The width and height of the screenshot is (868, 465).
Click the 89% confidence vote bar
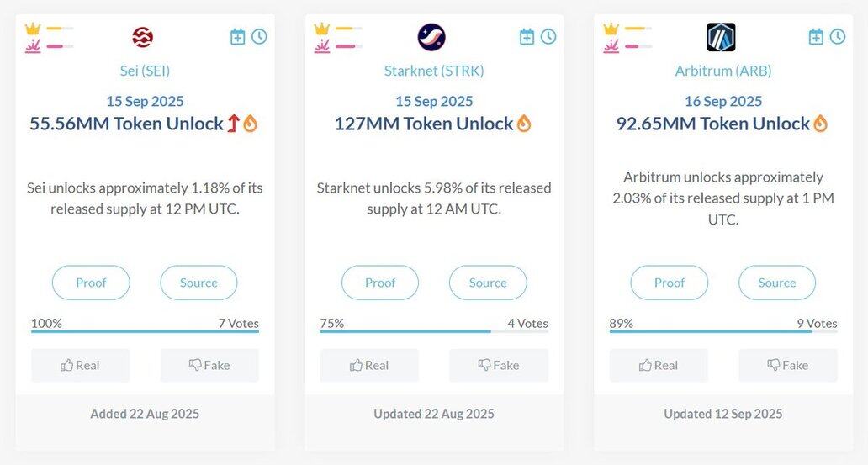point(723,331)
